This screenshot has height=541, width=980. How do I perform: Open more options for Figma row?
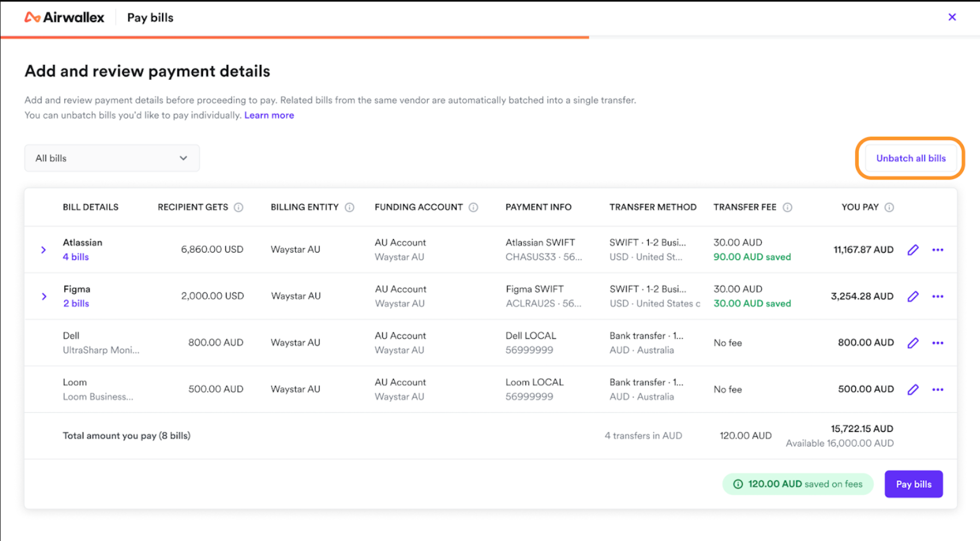point(938,296)
